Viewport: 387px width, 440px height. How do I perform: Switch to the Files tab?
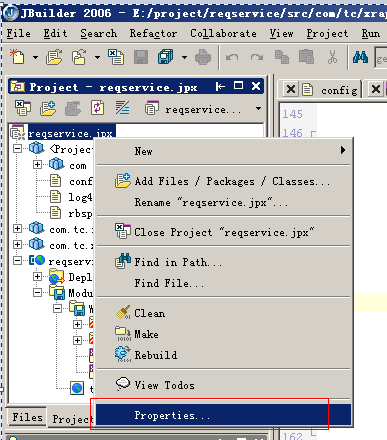pos(27,417)
